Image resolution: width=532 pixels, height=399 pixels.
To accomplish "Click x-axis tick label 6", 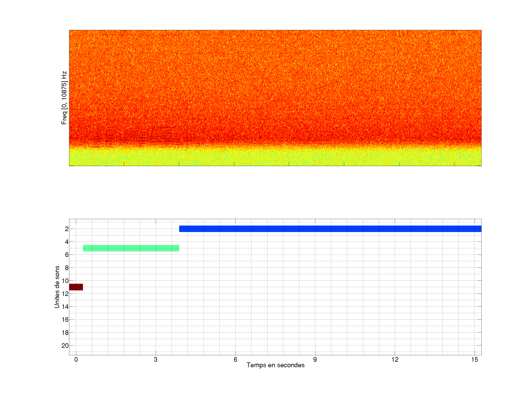I will (235, 359).
